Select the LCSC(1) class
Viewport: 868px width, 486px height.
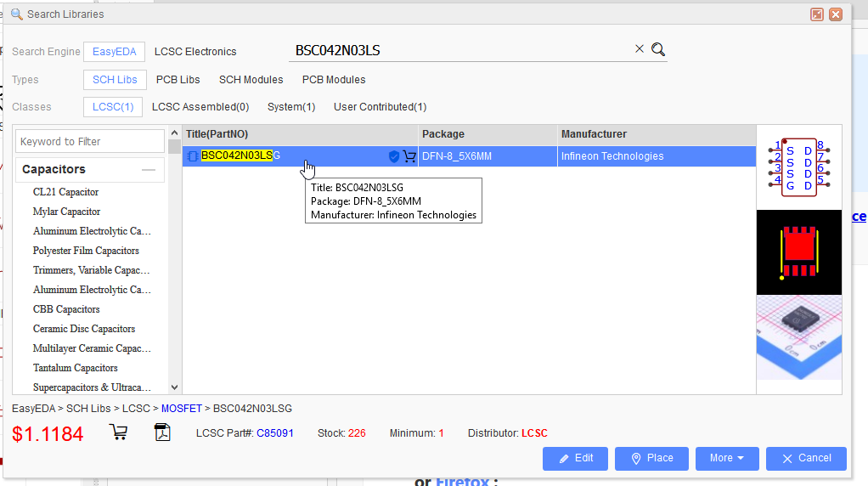(x=113, y=107)
